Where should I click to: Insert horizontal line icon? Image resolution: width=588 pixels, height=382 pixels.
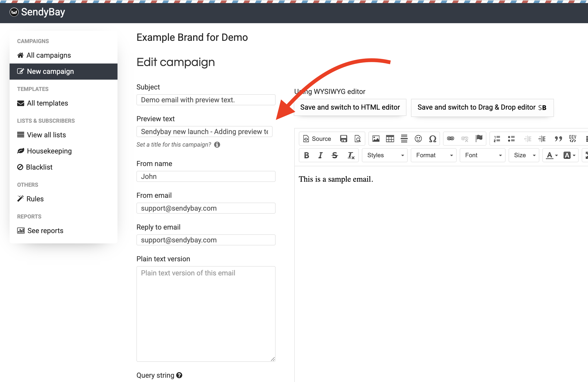tap(404, 139)
